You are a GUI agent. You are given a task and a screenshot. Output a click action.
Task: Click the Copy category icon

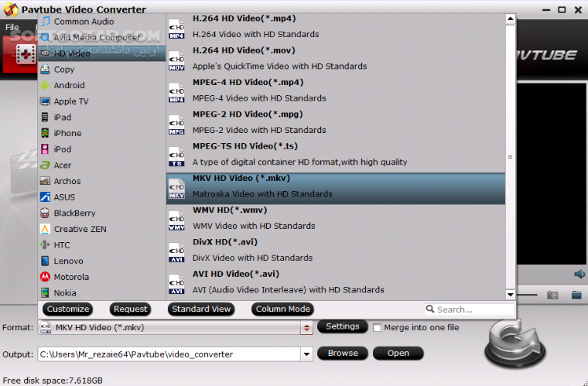(x=45, y=70)
